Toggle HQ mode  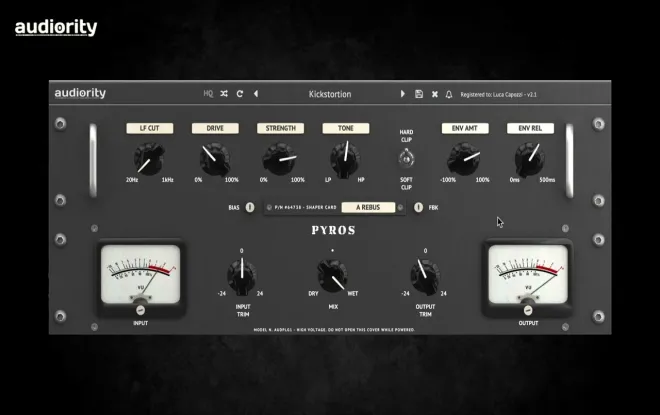point(208,94)
